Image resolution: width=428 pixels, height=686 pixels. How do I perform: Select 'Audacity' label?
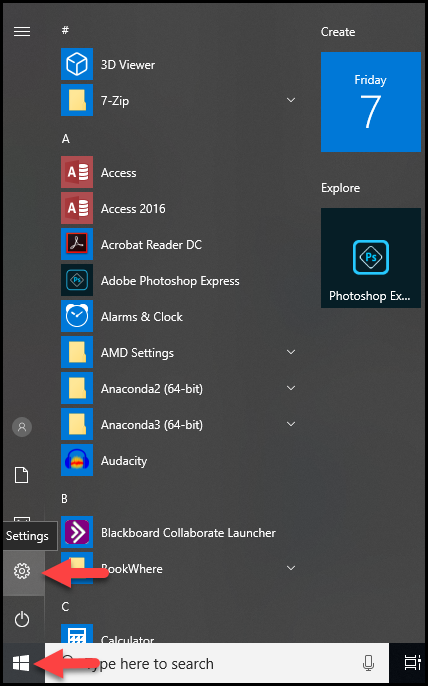click(x=124, y=461)
